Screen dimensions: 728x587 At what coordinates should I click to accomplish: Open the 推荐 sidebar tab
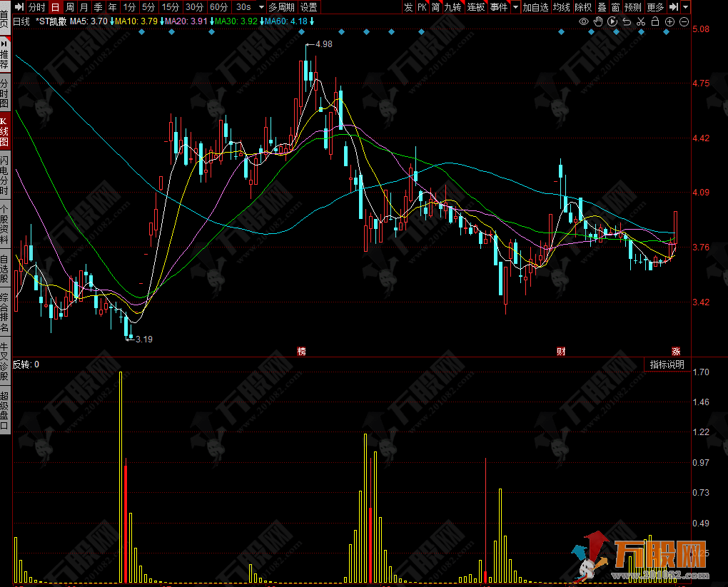pos(4,54)
